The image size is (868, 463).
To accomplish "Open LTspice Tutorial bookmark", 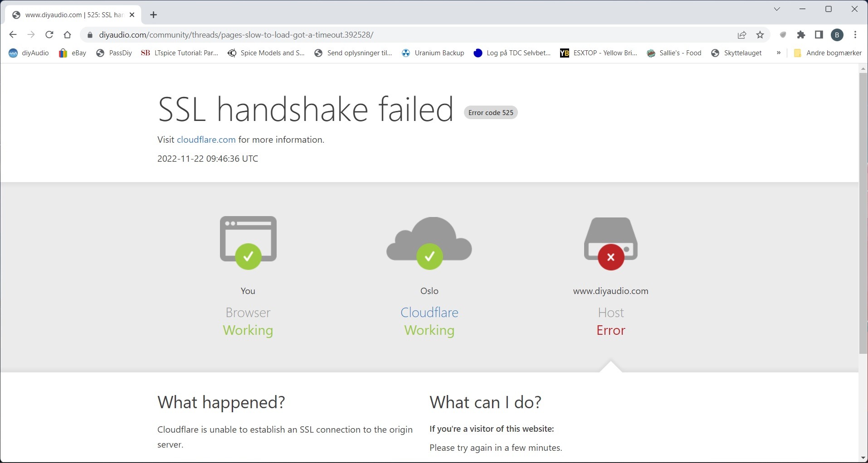I will tap(180, 53).
